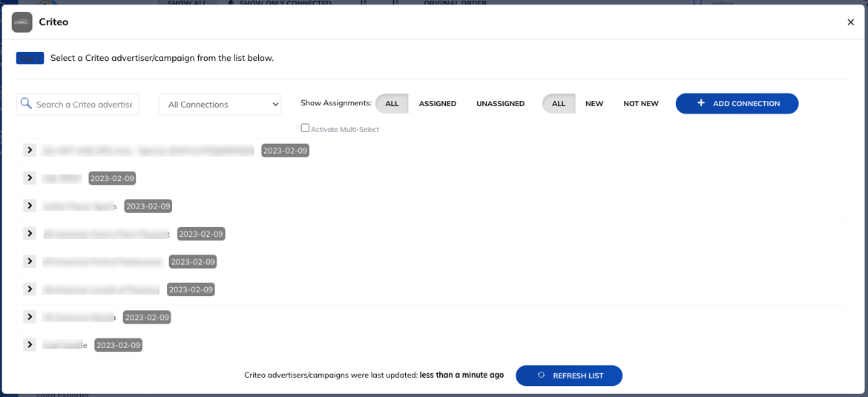Enable the Activate Multi-Select checkbox
868x397 pixels.
coord(305,128)
